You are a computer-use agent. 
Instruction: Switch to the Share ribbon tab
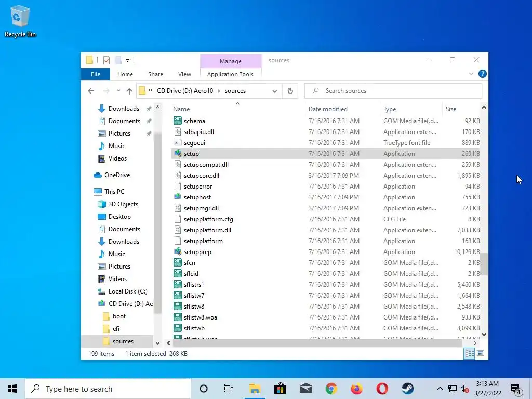pos(155,74)
